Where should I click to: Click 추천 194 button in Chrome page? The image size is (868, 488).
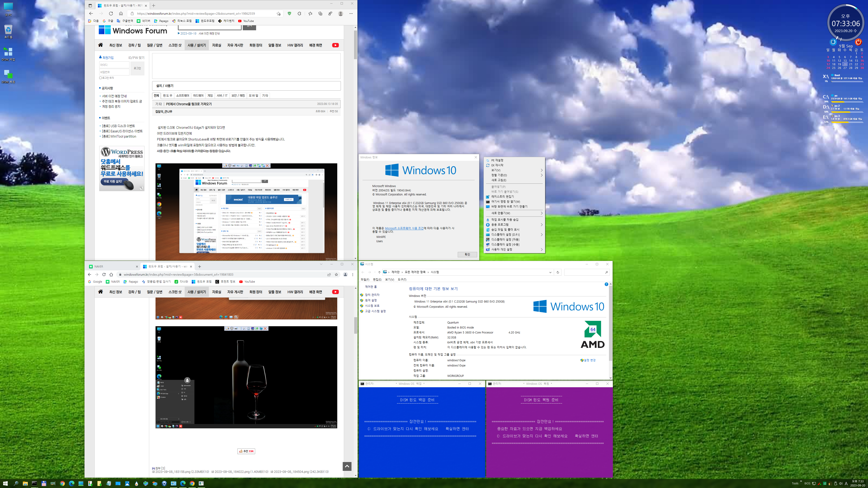click(x=246, y=451)
